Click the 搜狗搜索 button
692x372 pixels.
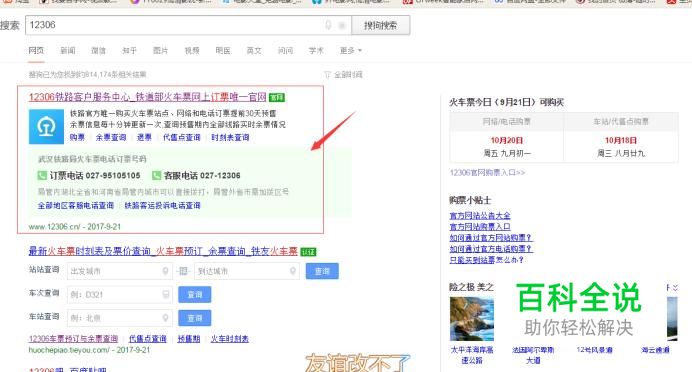(x=380, y=25)
